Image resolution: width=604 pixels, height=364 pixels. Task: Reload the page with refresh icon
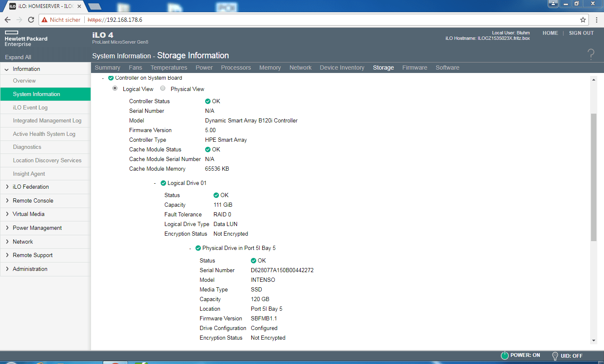tap(31, 20)
